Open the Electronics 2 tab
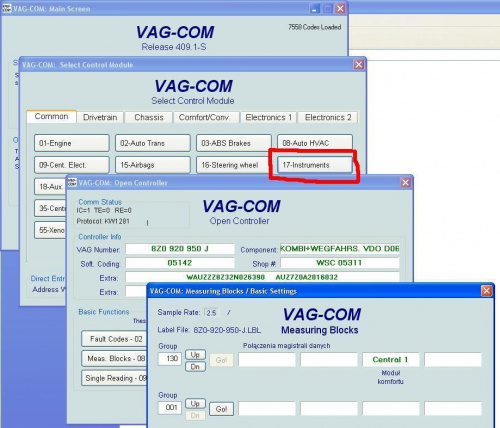Viewport: 500px width, 428px height. click(x=328, y=117)
